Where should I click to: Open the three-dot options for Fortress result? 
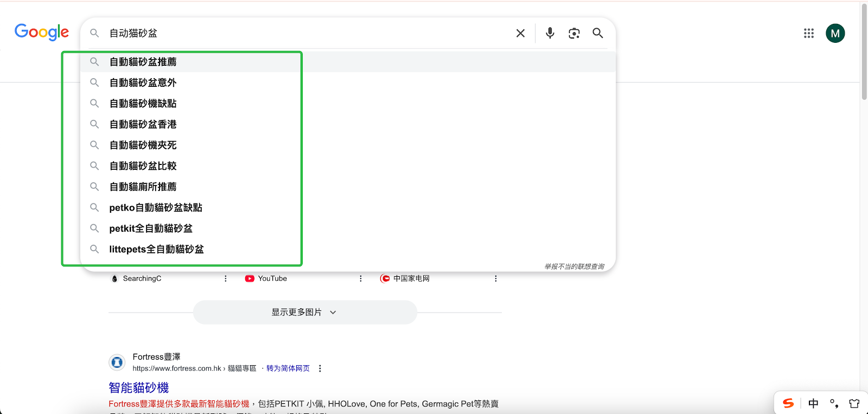point(320,368)
